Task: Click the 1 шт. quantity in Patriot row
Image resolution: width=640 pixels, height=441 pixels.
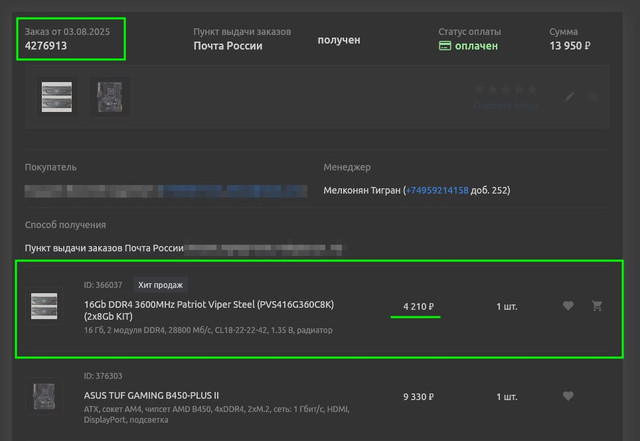Action: coord(507,306)
